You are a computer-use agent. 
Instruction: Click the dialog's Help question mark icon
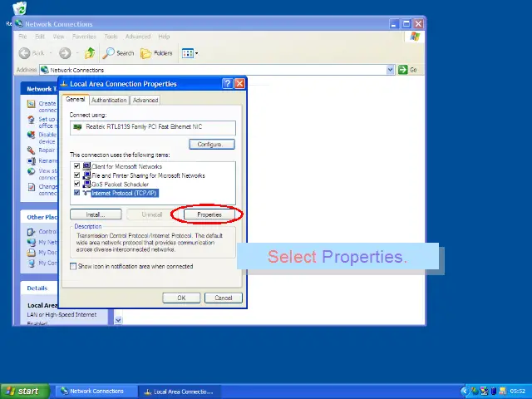pyautogui.click(x=227, y=84)
